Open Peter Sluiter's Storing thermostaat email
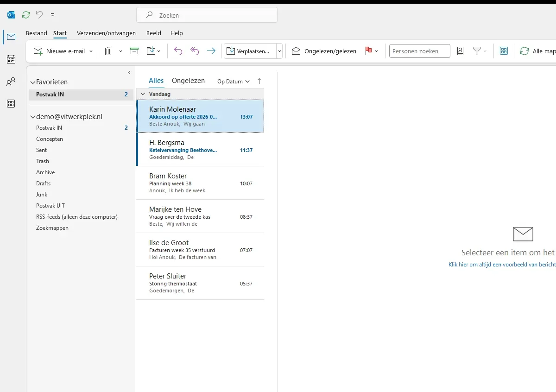556x392 pixels. coord(200,283)
